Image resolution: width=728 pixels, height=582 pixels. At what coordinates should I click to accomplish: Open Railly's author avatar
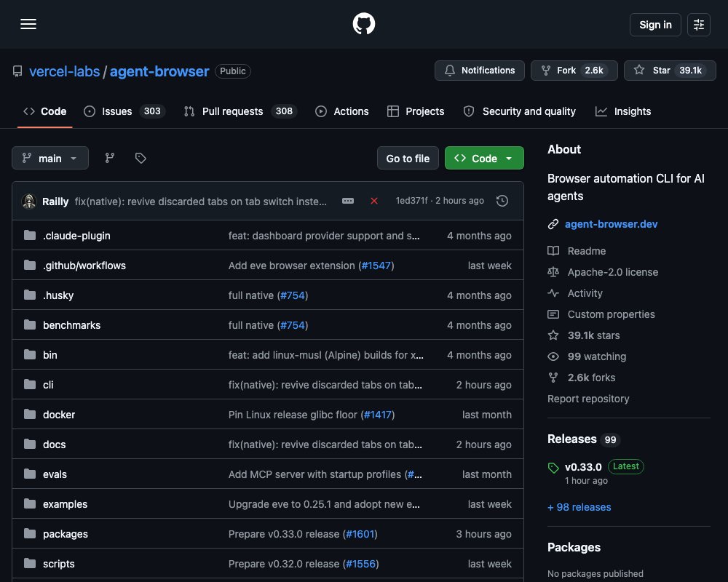(29, 201)
